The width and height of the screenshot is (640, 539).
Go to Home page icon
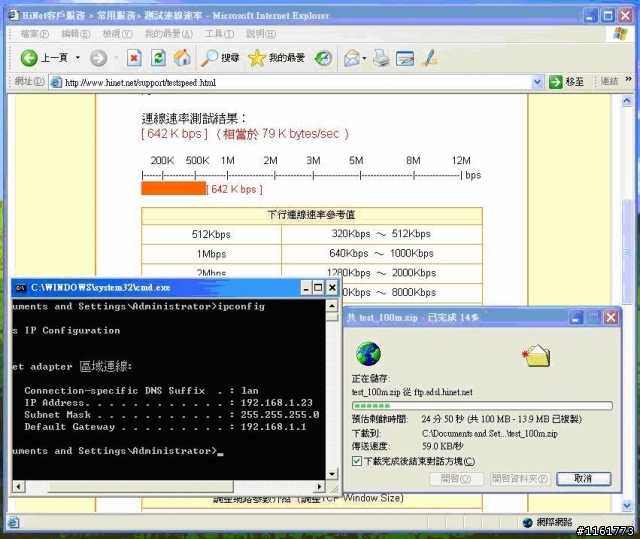[182, 58]
